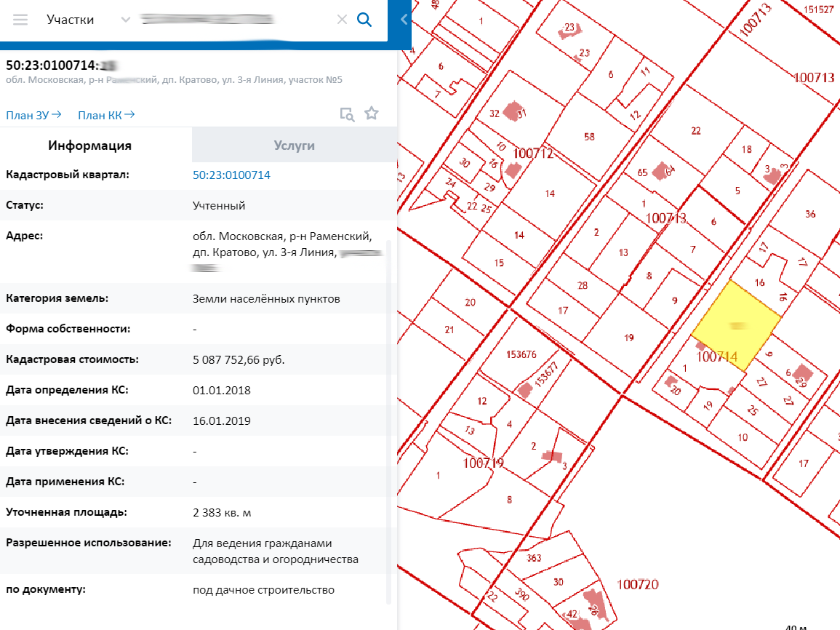Select parcel 58 on the map
This screenshot has width=840, height=630.
pyautogui.click(x=589, y=135)
